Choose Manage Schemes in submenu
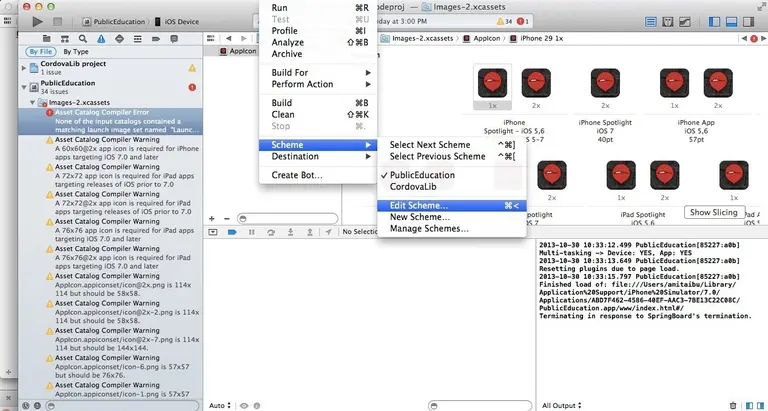The image size is (768, 411). click(x=452, y=229)
